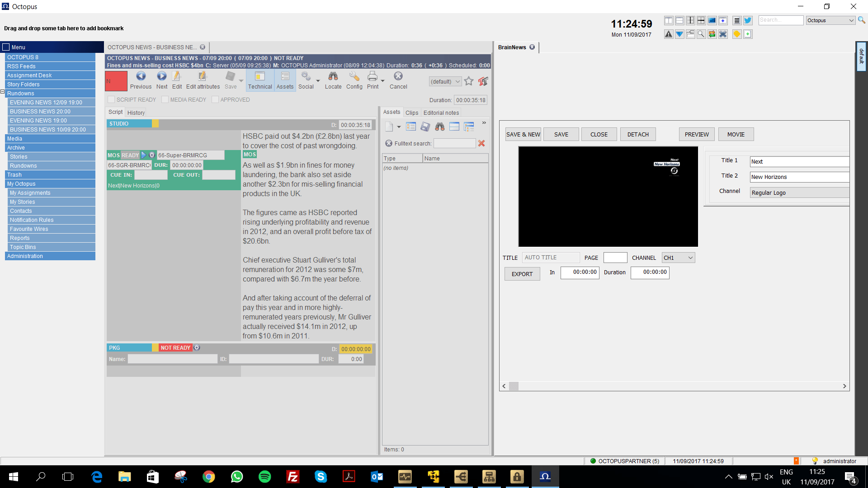
Task: Click the Twitter bird toolbar icon
Action: point(748,21)
